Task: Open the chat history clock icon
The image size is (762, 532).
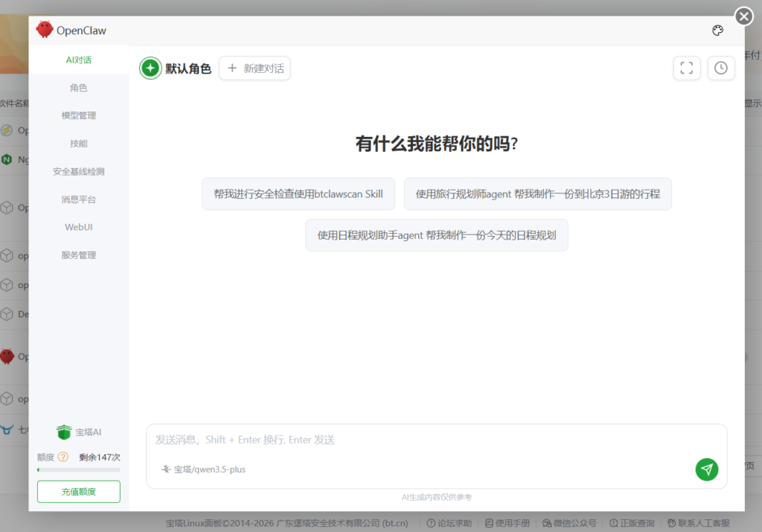Action: (x=720, y=68)
